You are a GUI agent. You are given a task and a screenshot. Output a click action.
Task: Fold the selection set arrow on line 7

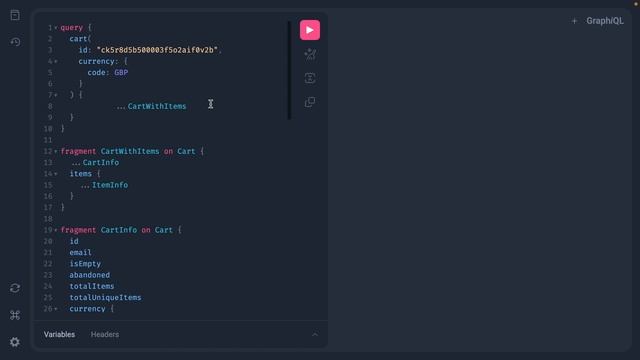point(56,95)
